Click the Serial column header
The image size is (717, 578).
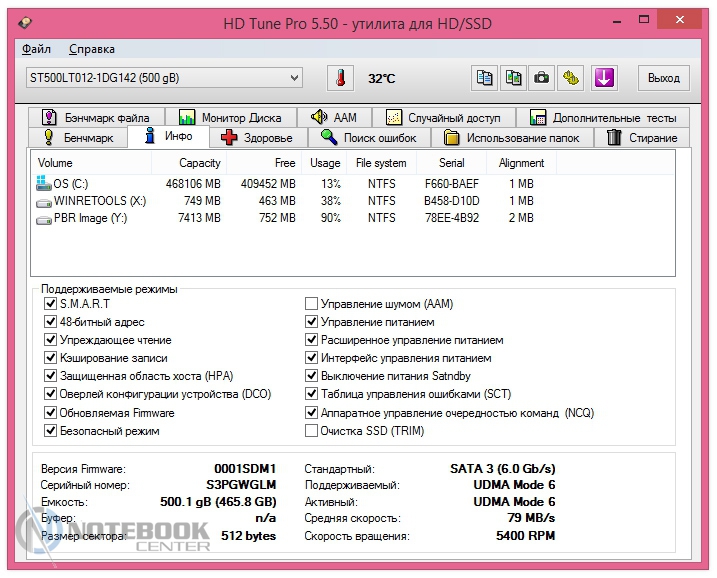[451, 163]
